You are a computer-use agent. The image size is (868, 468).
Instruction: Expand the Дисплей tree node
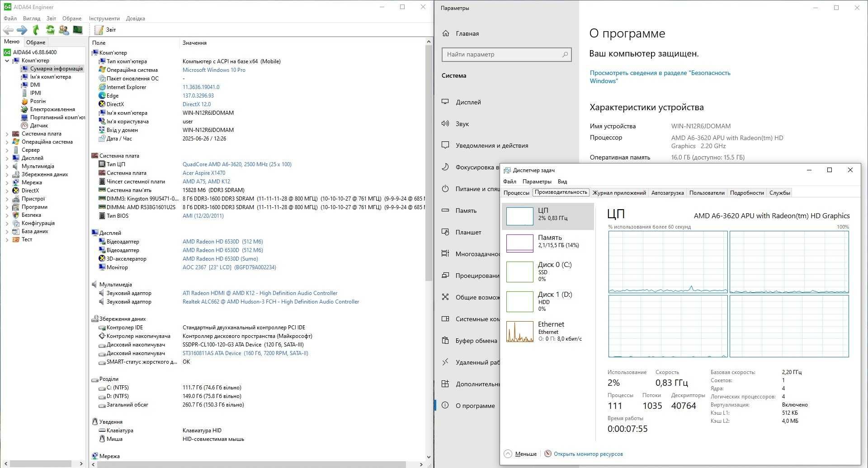point(7,158)
